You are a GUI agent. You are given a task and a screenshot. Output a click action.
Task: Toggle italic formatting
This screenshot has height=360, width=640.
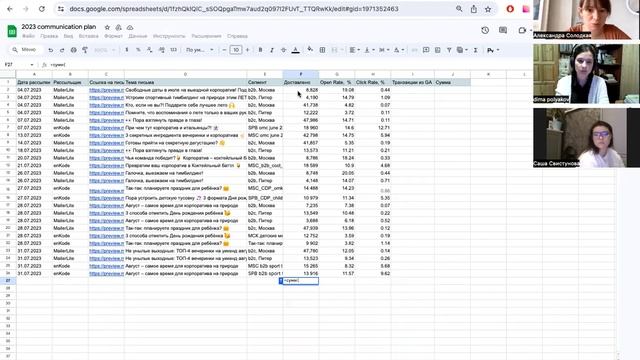click(x=272, y=50)
